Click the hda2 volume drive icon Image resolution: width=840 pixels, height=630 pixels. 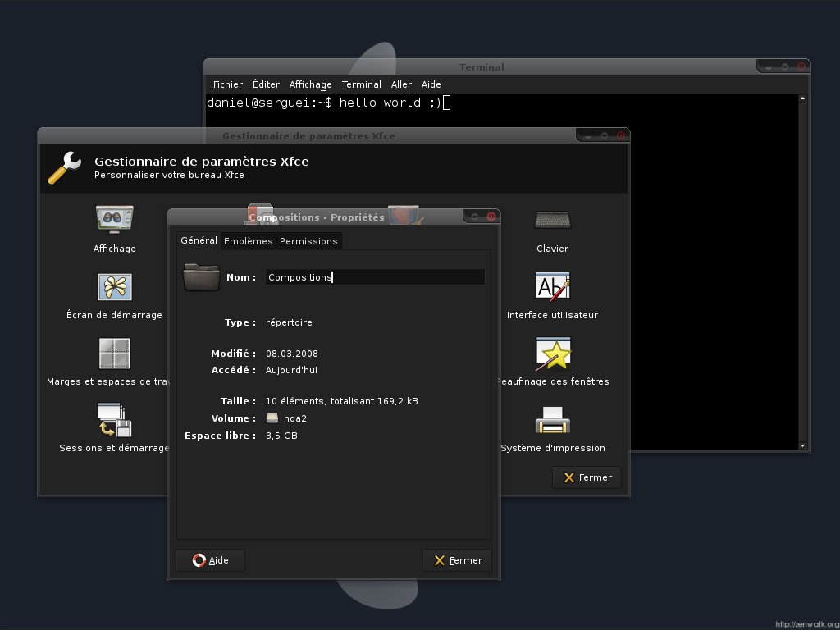click(272, 418)
